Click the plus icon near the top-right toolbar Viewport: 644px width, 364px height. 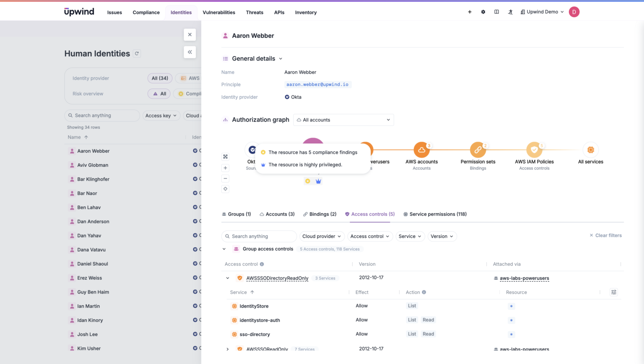(x=470, y=12)
